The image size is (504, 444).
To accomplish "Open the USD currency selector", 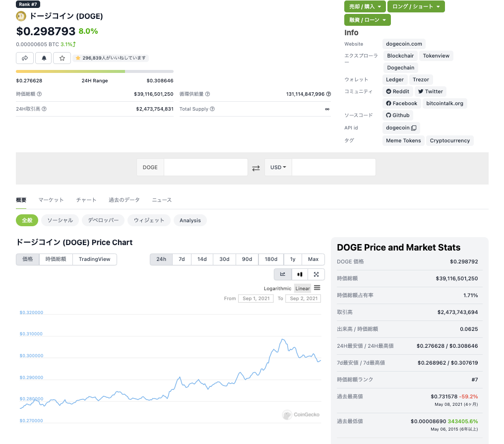I will click(278, 167).
